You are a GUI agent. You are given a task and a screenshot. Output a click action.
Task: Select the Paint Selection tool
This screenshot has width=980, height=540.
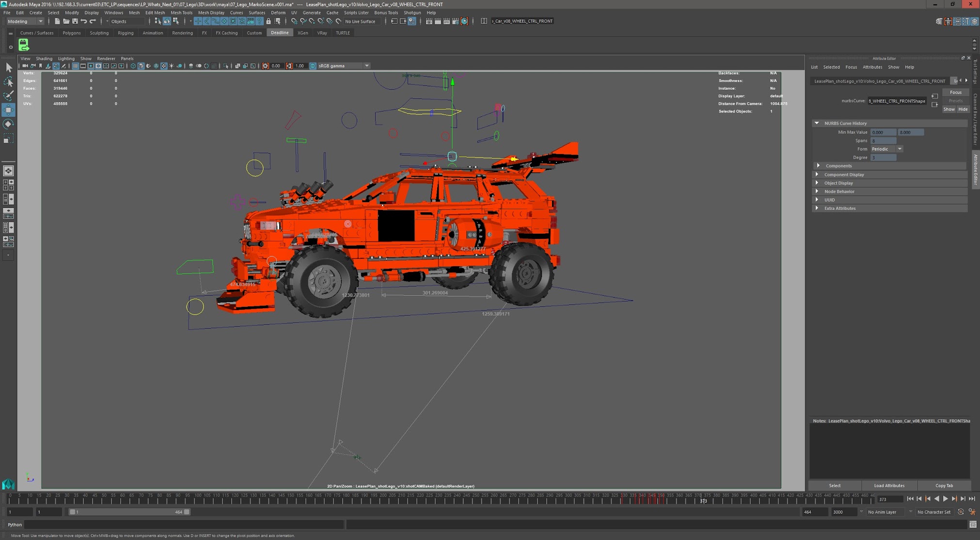coord(8,95)
